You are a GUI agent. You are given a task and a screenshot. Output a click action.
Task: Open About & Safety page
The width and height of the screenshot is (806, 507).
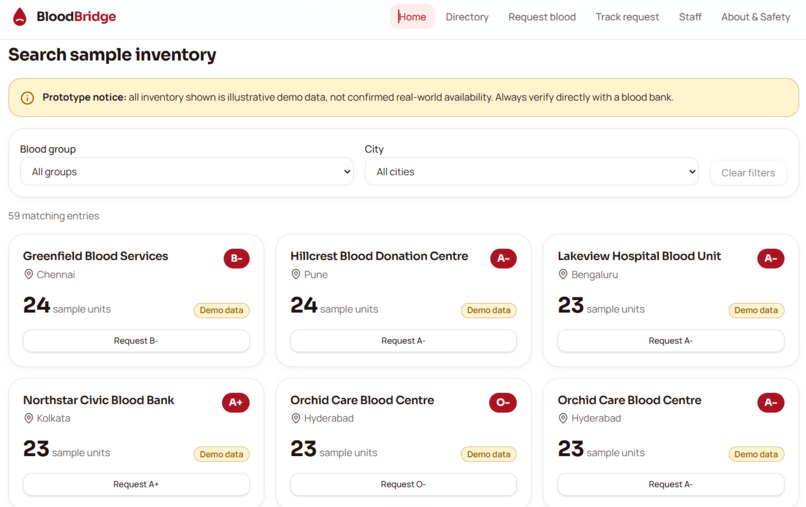[x=756, y=17]
